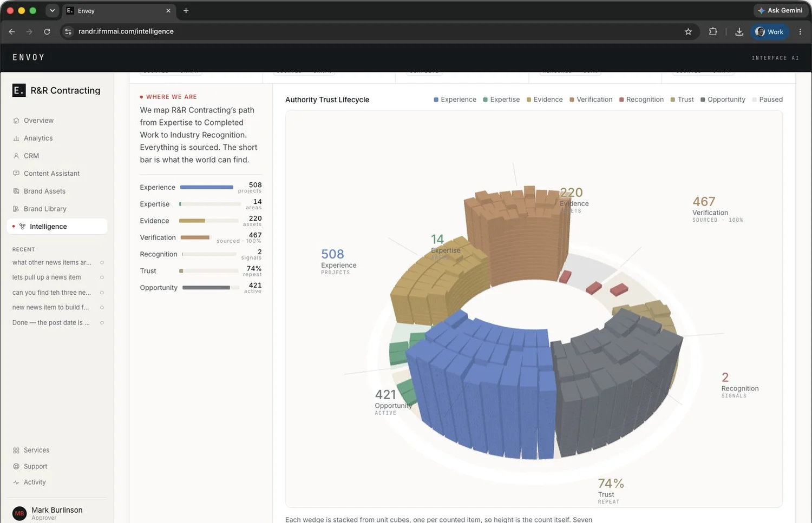Open the Work profile button
The width and height of the screenshot is (812, 523).
tap(770, 31)
